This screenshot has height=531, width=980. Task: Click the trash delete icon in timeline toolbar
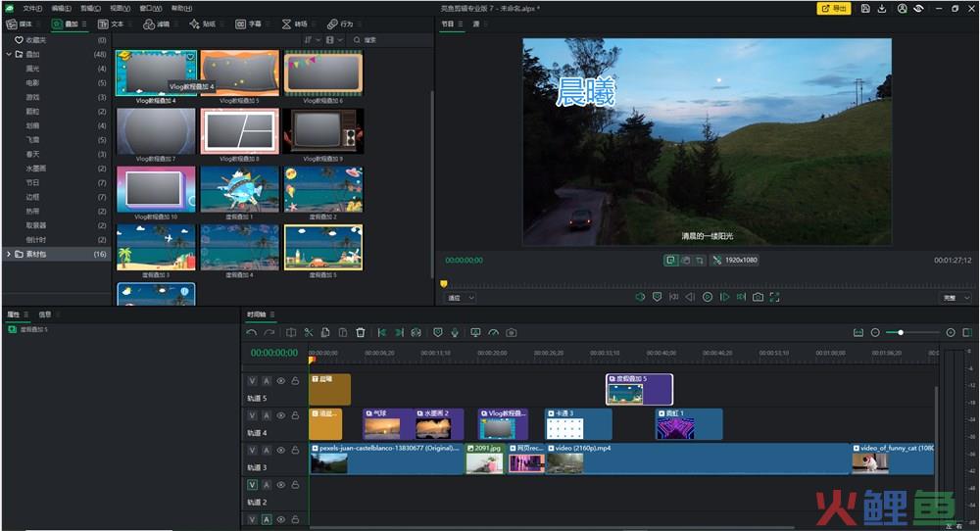click(x=361, y=333)
